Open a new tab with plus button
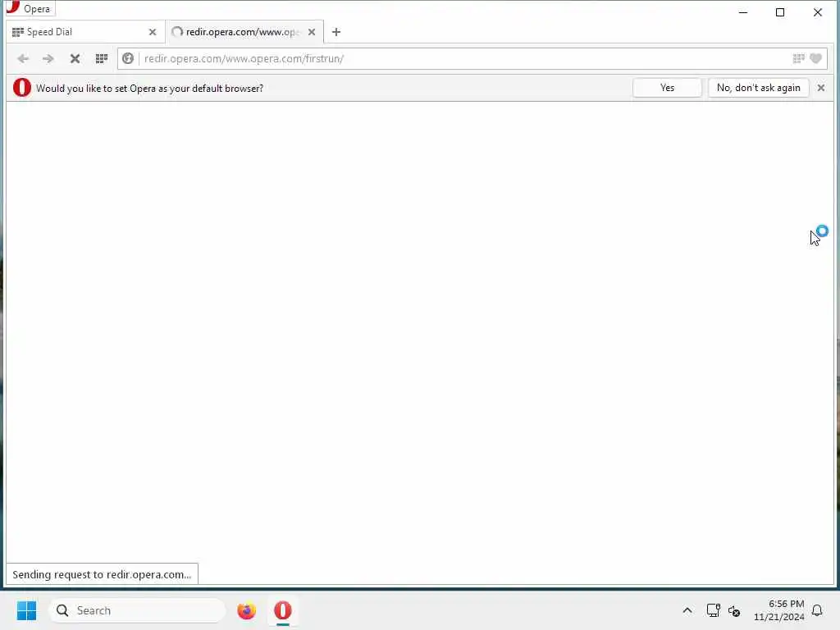 336,32
